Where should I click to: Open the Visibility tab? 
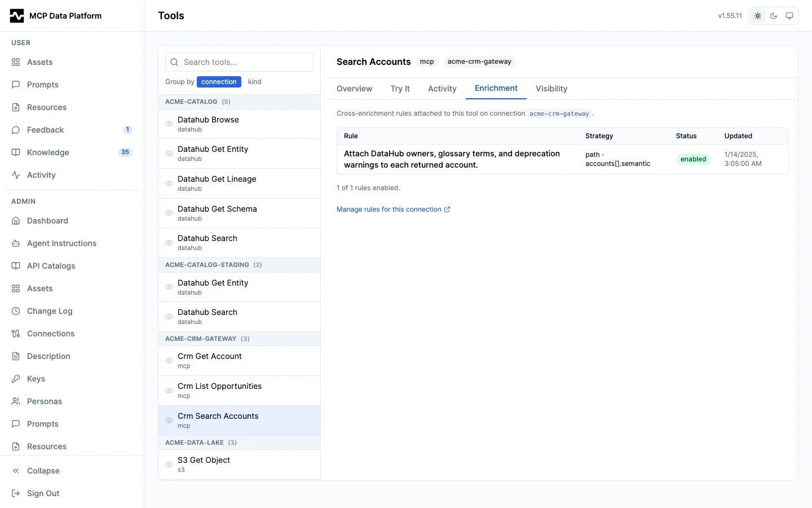551,89
